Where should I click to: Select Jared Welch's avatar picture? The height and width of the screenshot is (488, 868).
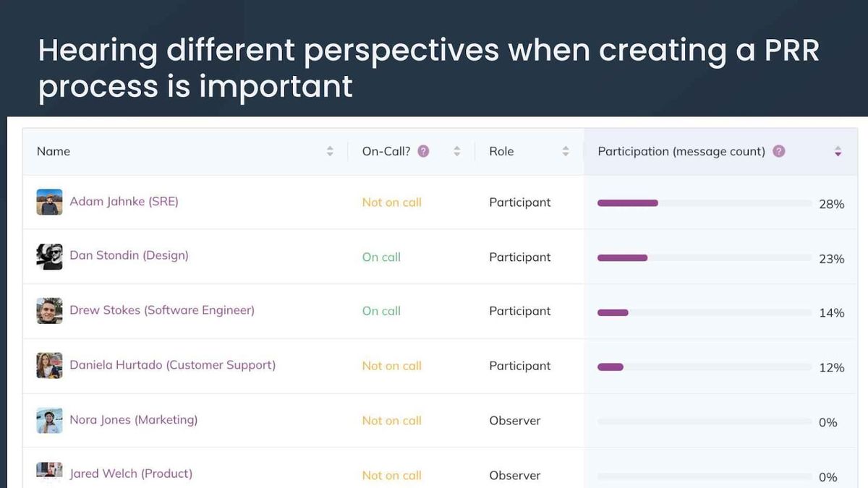pyautogui.click(x=49, y=471)
